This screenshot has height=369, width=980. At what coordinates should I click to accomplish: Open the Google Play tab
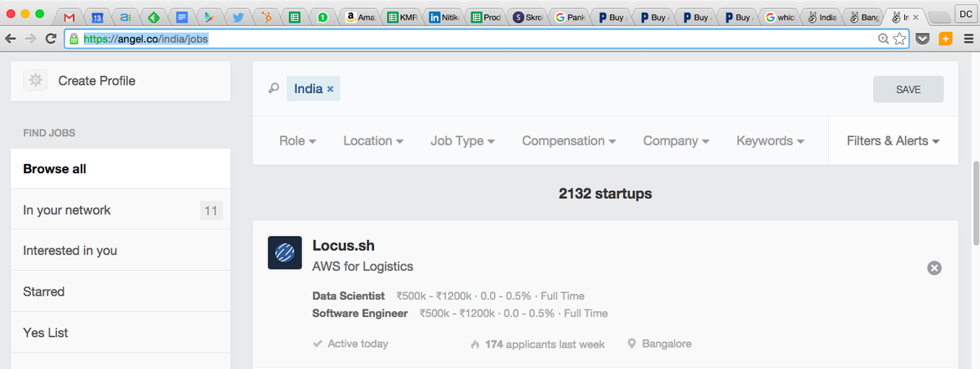(x=209, y=16)
